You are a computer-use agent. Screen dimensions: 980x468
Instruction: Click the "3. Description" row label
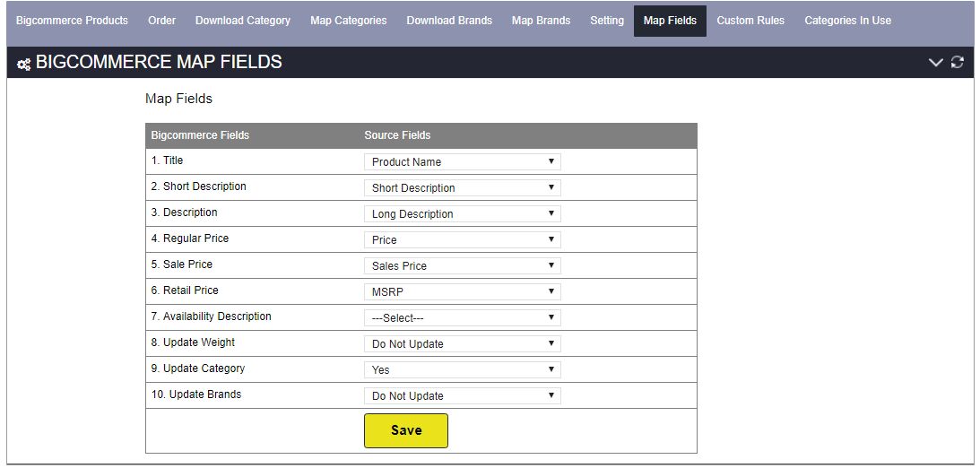[x=185, y=212]
